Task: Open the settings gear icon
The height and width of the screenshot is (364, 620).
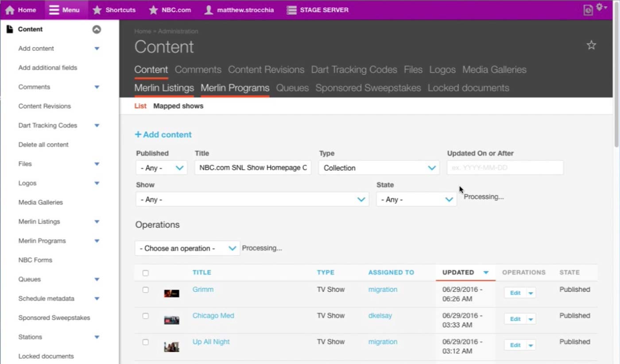Action: 600,7
